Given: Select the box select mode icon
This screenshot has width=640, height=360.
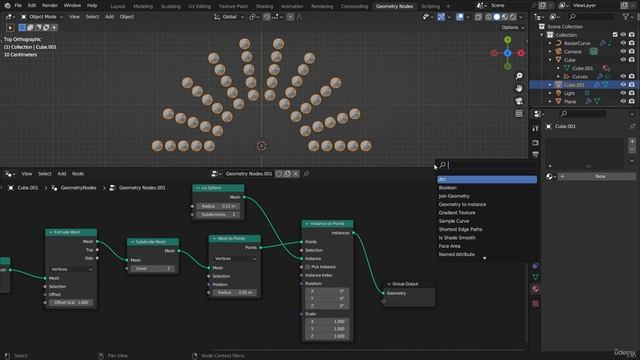Looking at the screenshot, I should [x=22, y=27].
